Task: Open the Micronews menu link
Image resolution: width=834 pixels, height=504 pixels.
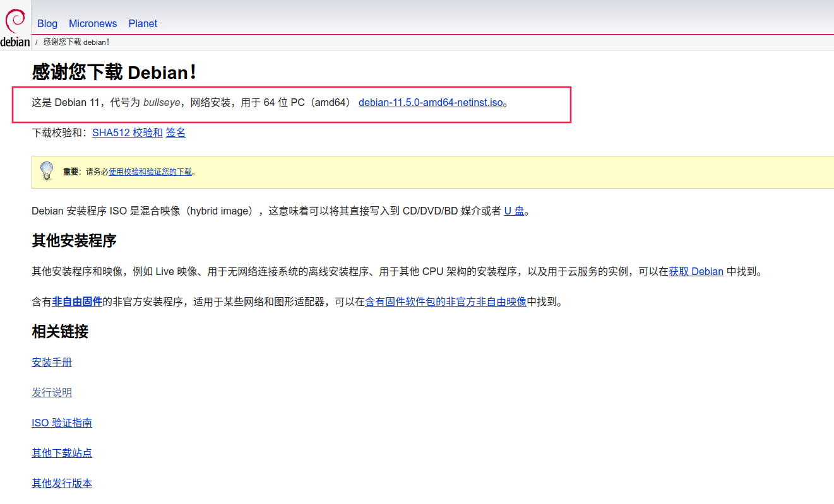Action: tap(93, 23)
